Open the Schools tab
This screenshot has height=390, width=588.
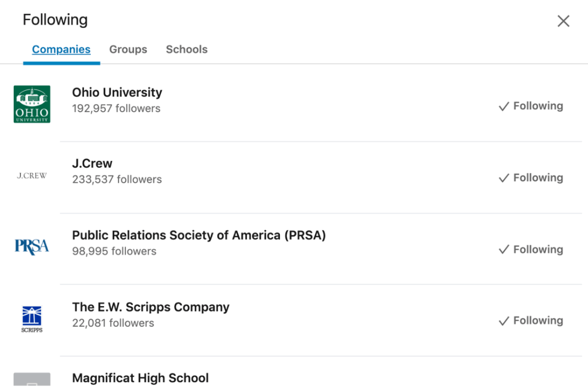click(x=187, y=49)
